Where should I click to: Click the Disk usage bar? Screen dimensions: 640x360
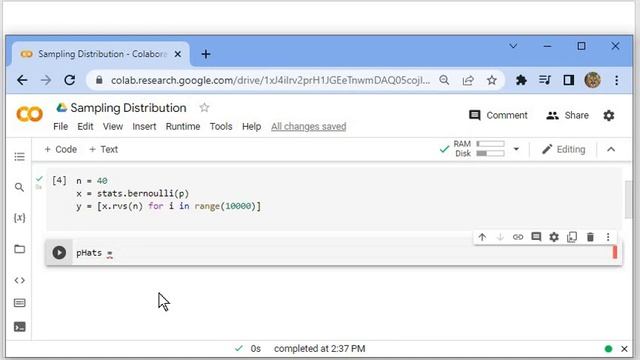coord(490,153)
